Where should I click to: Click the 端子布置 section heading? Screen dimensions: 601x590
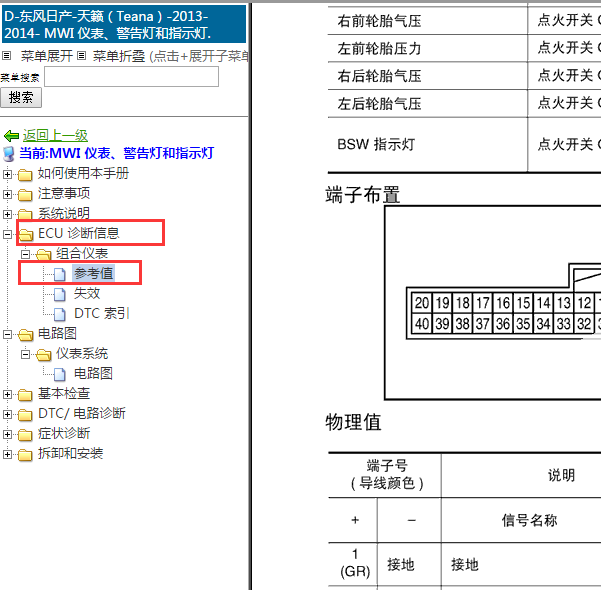point(363,194)
